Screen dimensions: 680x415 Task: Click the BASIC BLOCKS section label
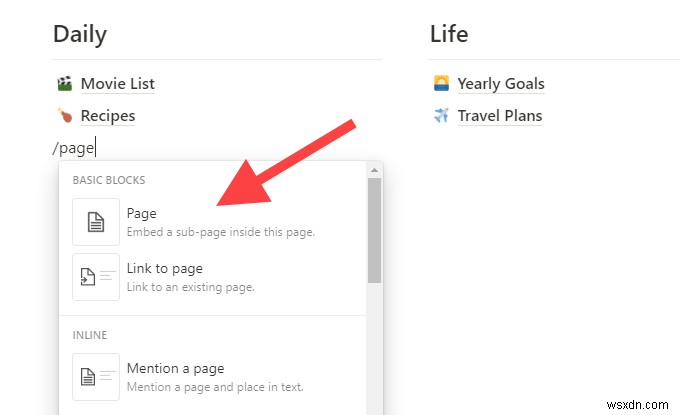point(109,180)
